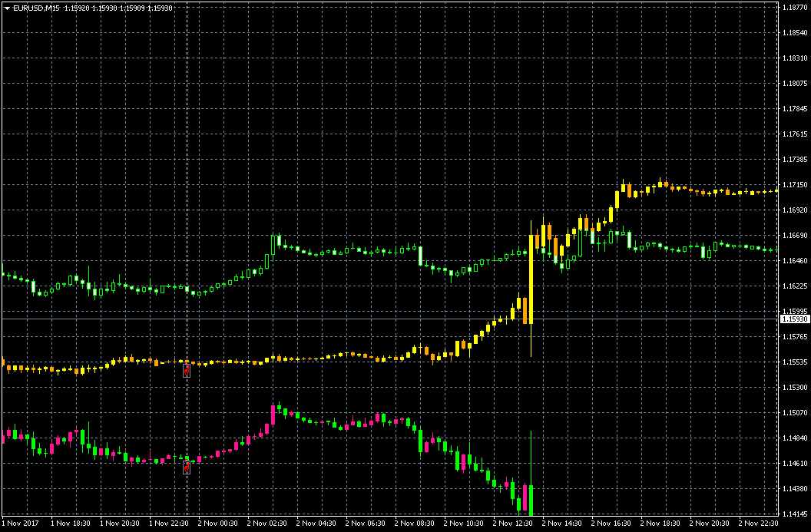Click the triangle arrow beside EURUSD,M15

[x=7, y=8]
